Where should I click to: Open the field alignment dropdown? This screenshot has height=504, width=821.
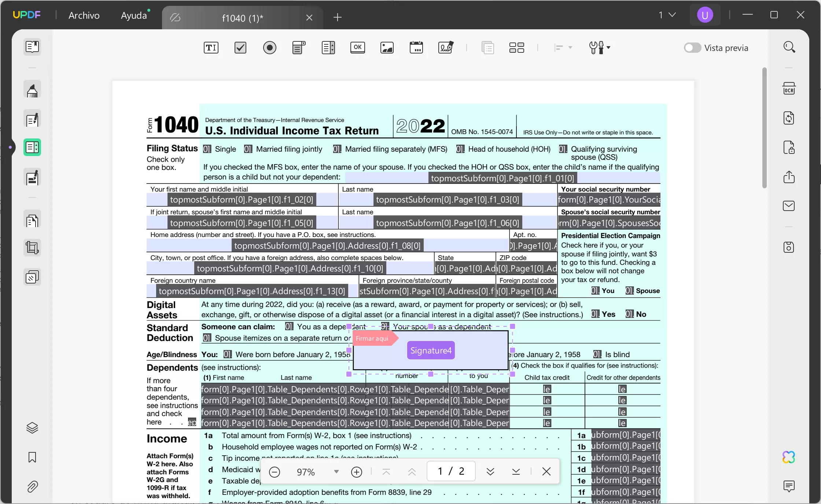click(563, 48)
